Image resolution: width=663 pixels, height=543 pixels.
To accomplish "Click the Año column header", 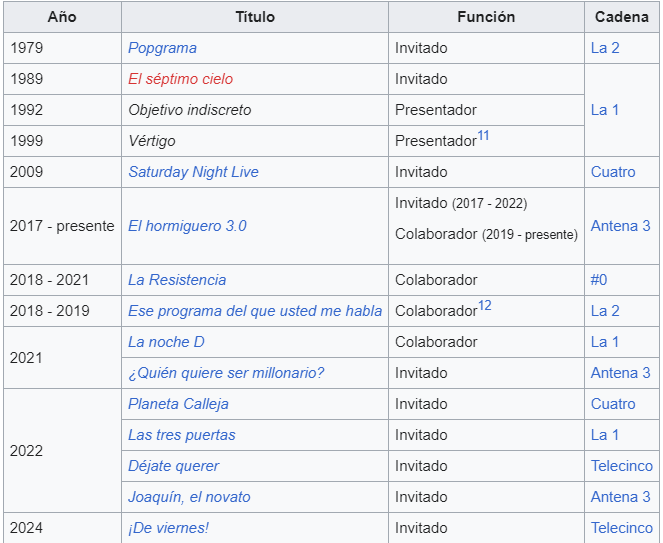I will (x=62, y=17).
